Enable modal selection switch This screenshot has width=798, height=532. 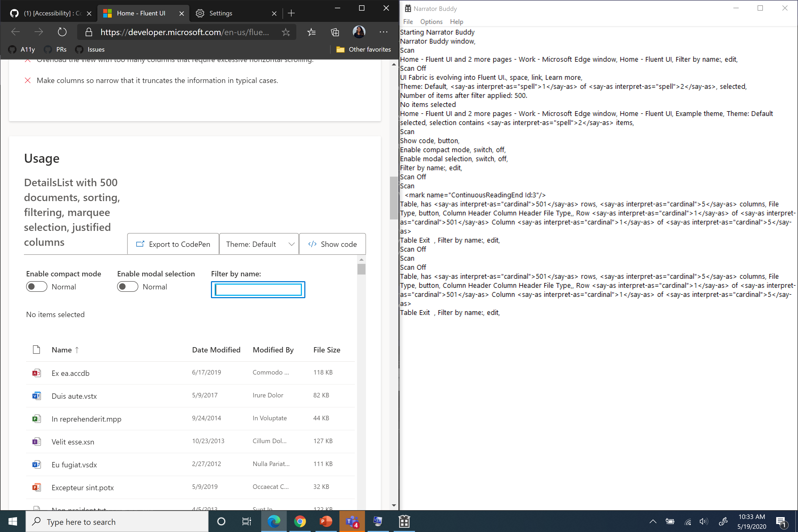127,286
